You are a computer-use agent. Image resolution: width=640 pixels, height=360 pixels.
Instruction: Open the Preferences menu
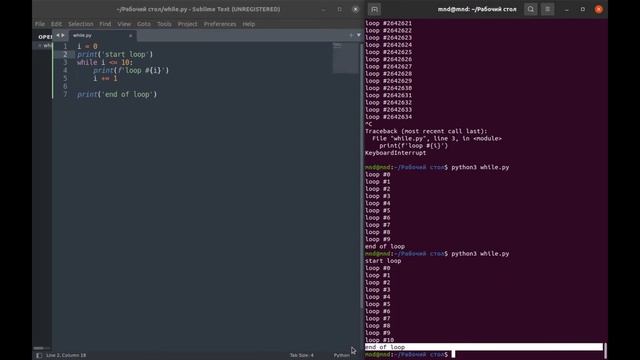(x=220, y=24)
